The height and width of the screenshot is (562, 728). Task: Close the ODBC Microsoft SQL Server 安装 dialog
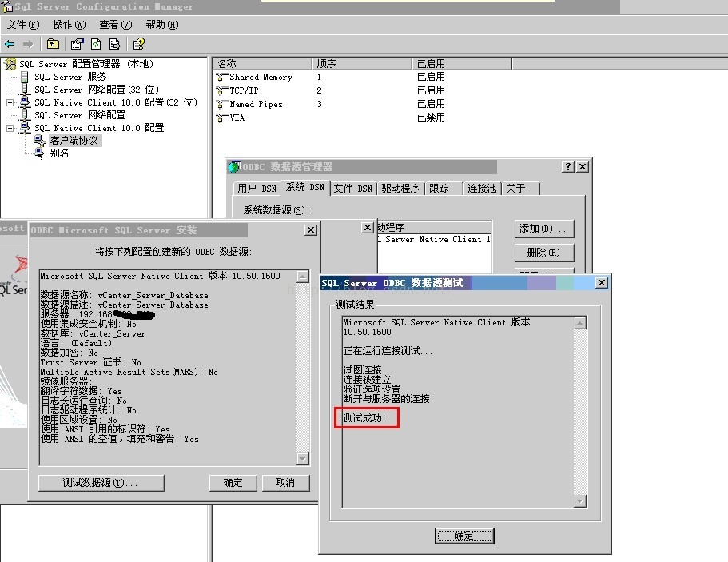[x=311, y=230]
